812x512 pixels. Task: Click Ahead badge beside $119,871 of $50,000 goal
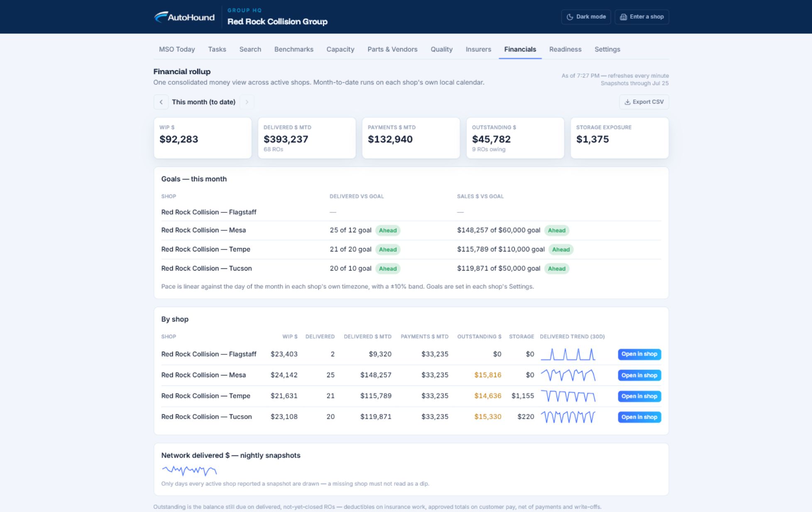[557, 269]
